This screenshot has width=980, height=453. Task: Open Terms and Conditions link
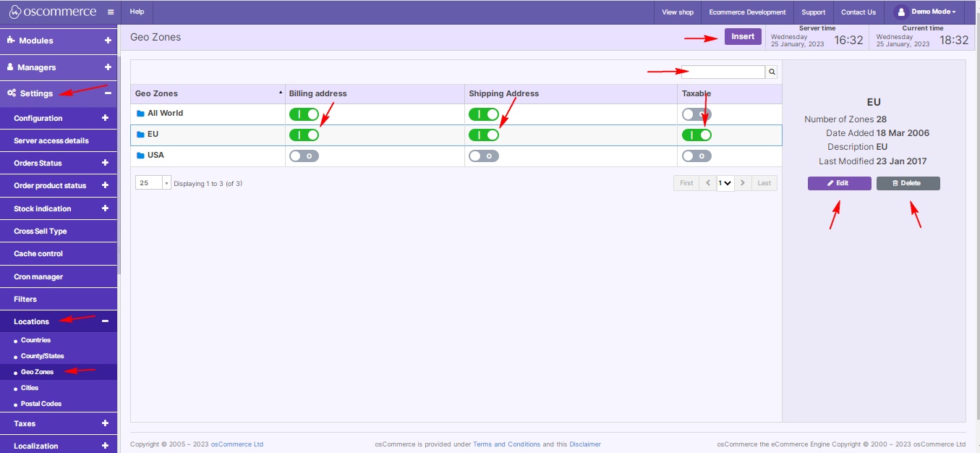[x=506, y=444]
